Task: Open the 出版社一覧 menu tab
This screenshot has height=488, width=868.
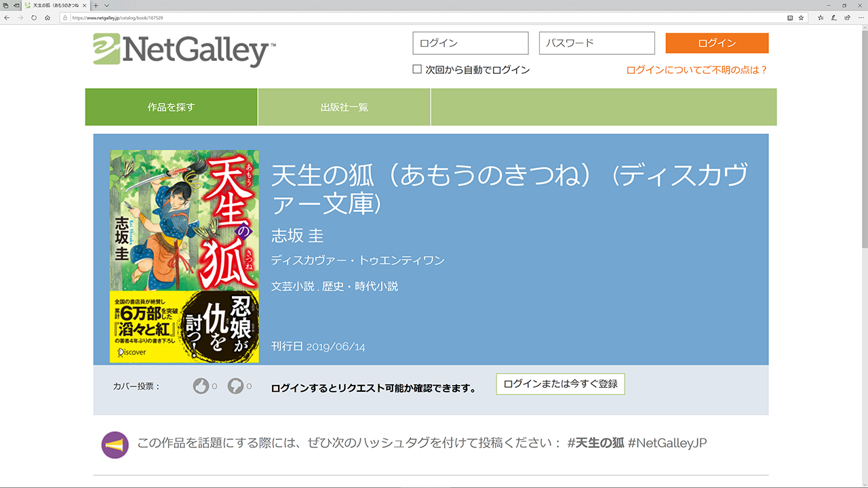Action: point(344,107)
